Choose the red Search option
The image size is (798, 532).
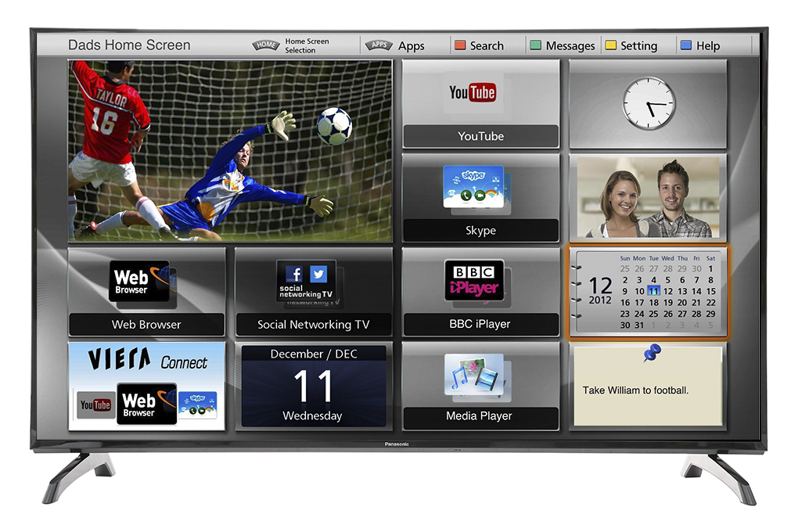point(479,46)
